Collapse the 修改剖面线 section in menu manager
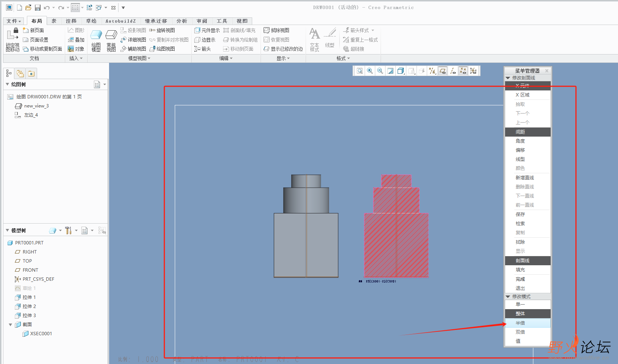Screen dimensions: 618x364 point(508,78)
